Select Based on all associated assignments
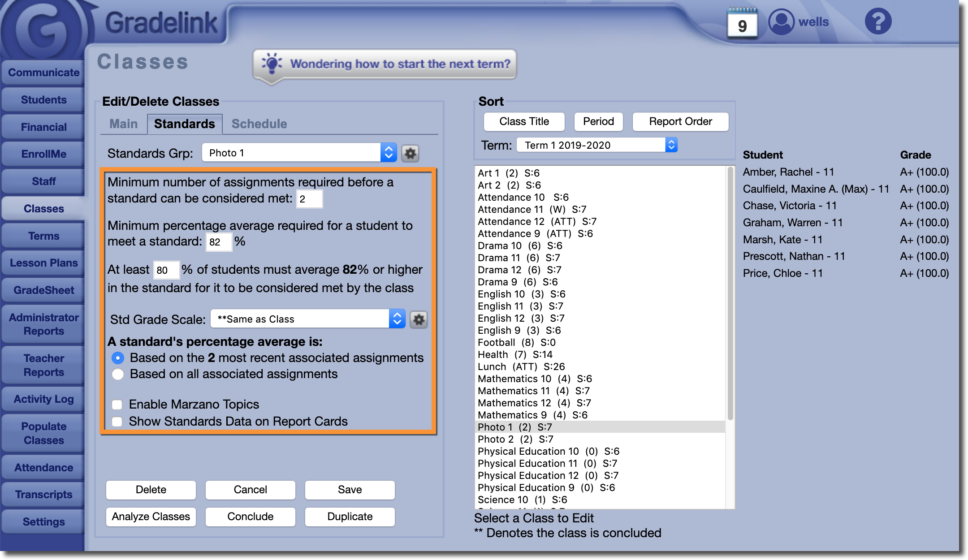Screen dimensions: 968x560 click(118, 374)
